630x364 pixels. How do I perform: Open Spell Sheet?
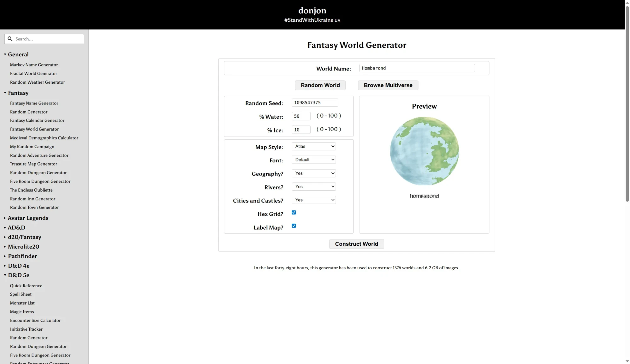[20, 294]
